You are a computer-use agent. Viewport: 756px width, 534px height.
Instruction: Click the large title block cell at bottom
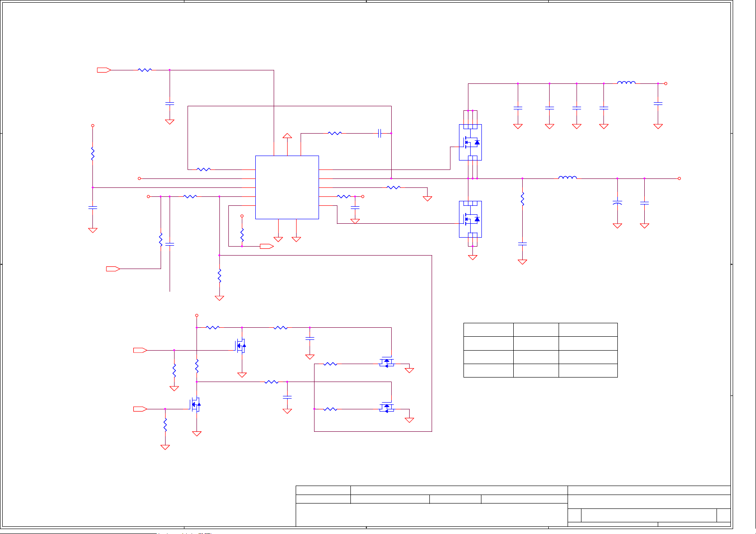(431, 515)
